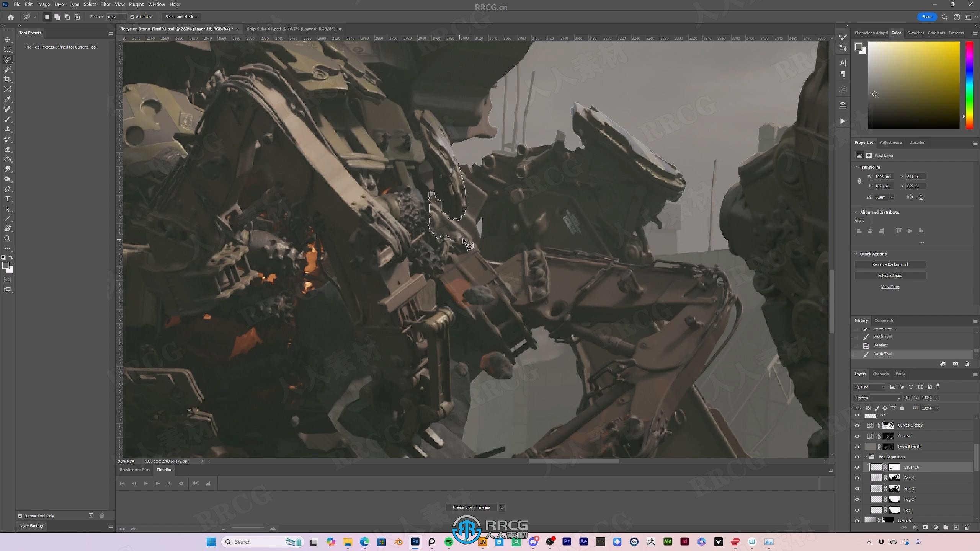Lock all on layer padlock icon
Viewport: 980px width, 551px height.
point(902,408)
